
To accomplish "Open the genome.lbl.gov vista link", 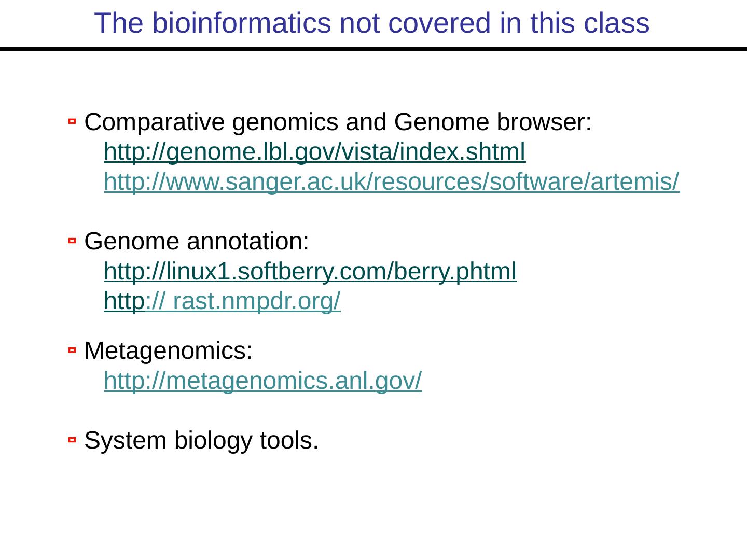I will (x=314, y=152).
